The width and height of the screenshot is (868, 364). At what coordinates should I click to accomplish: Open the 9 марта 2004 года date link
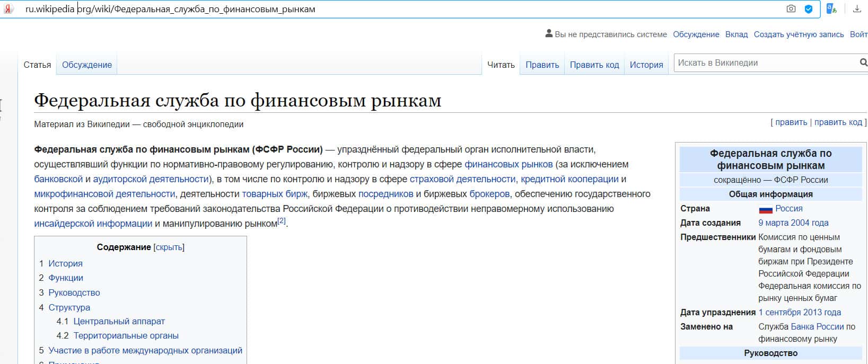[x=793, y=223]
